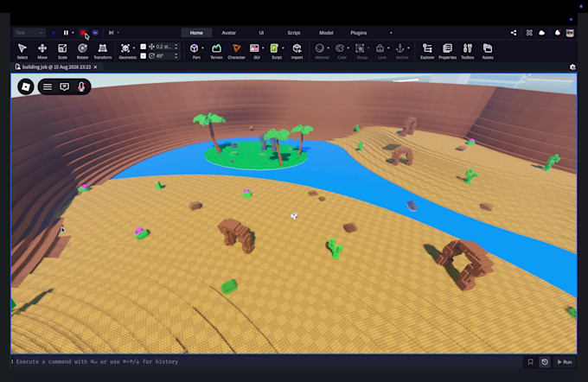This screenshot has width=588, height=382.
Task: Switch client/server view toggle
Action: coord(95,33)
